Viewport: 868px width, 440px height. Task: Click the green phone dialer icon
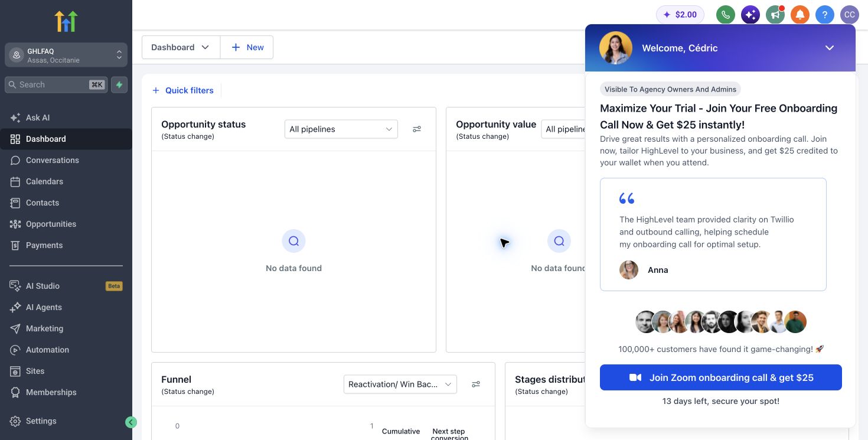click(x=726, y=15)
